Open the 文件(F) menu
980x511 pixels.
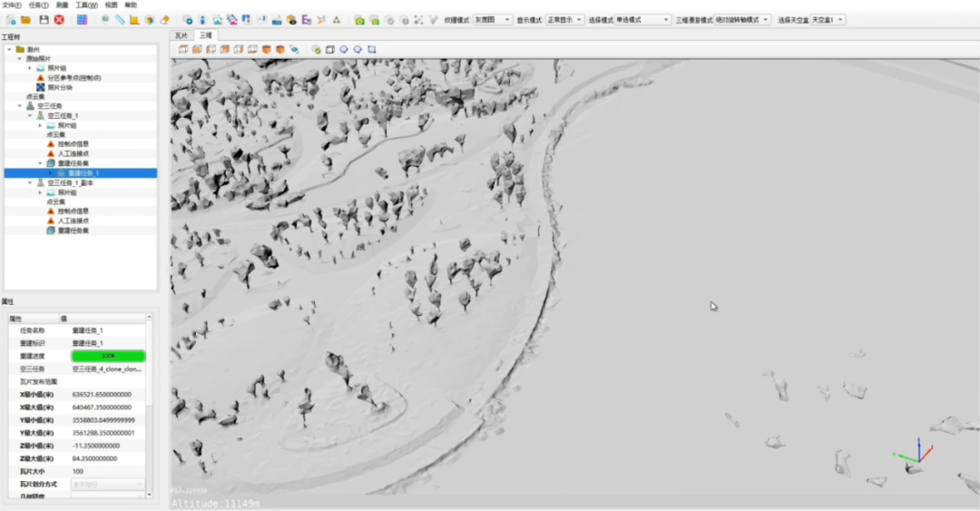point(11,5)
